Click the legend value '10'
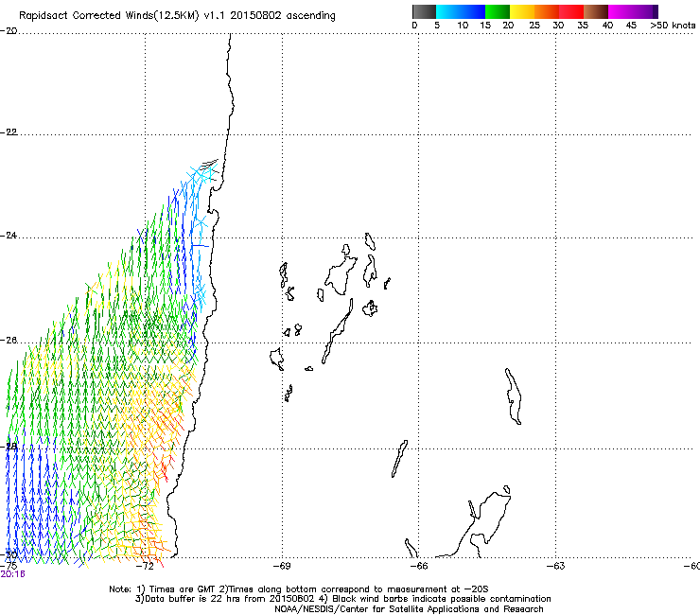The height and width of the screenshot is (615, 700). 463,26
